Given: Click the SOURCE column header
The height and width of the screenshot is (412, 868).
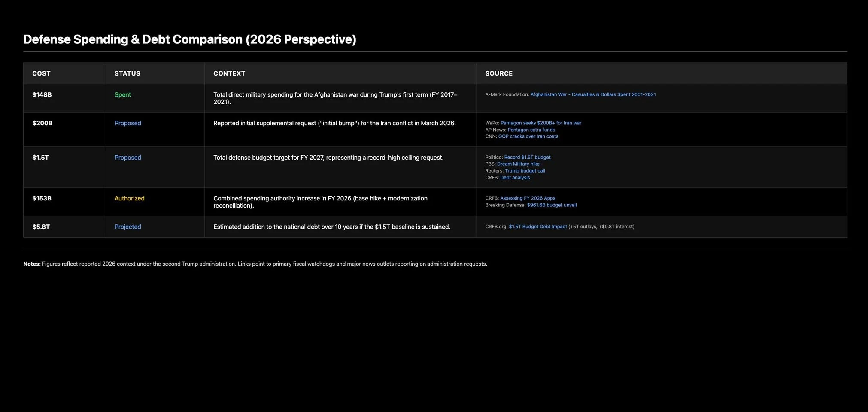Looking at the screenshot, I should click(498, 73).
